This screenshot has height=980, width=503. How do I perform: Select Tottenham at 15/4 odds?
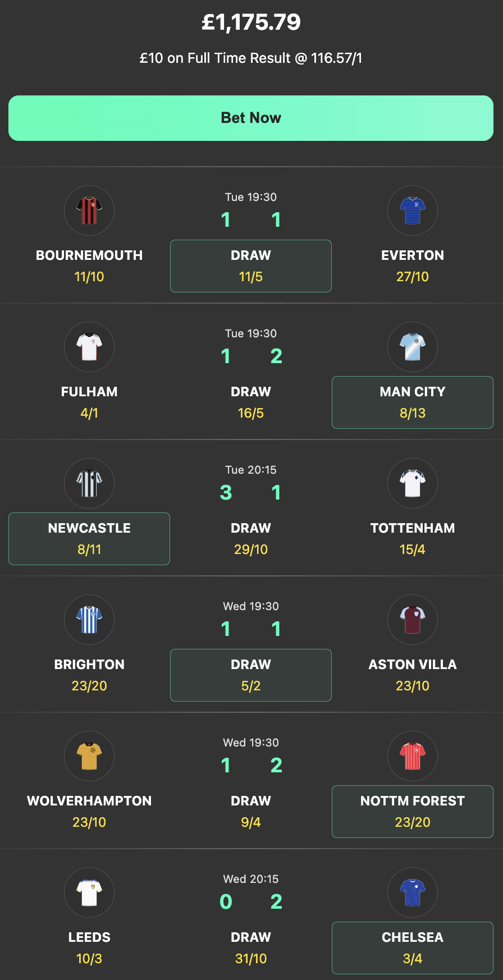(413, 538)
